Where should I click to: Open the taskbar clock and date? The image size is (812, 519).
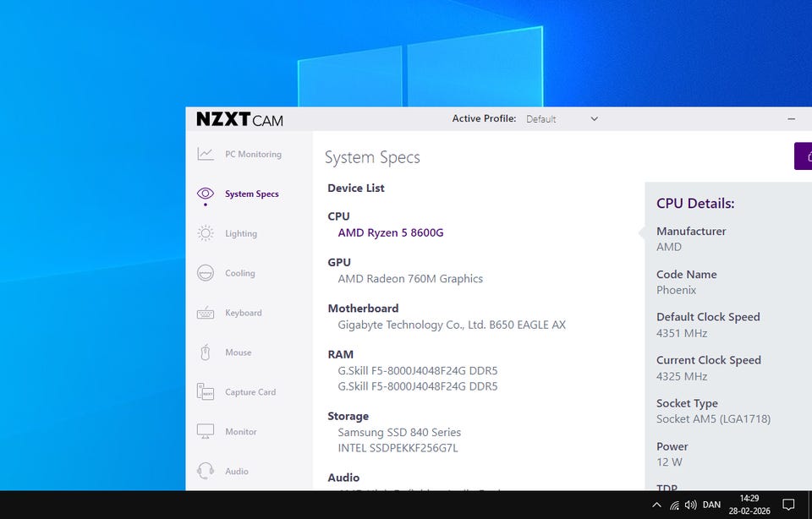pos(749,505)
